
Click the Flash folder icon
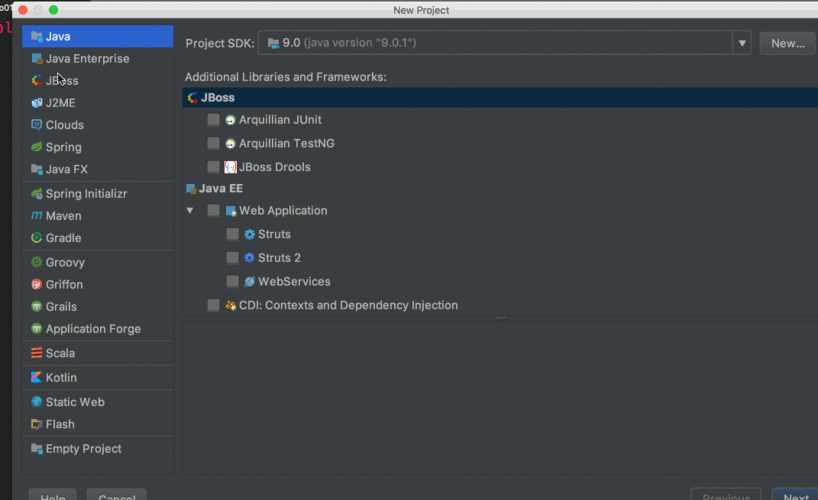pyautogui.click(x=37, y=424)
